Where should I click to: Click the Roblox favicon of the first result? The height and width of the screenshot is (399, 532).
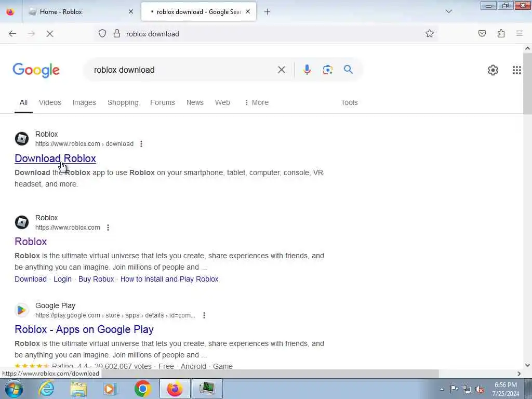tap(22, 139)
